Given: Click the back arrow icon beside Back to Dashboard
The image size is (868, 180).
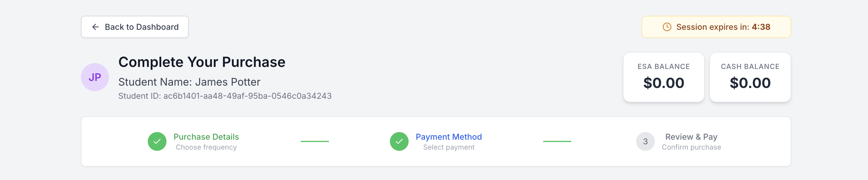Looking at the screenshot, I should point(96,27).
